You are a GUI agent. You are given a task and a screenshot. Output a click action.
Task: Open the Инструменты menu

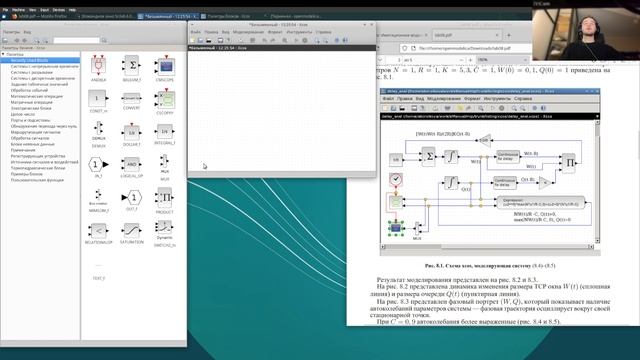[299, 32]
